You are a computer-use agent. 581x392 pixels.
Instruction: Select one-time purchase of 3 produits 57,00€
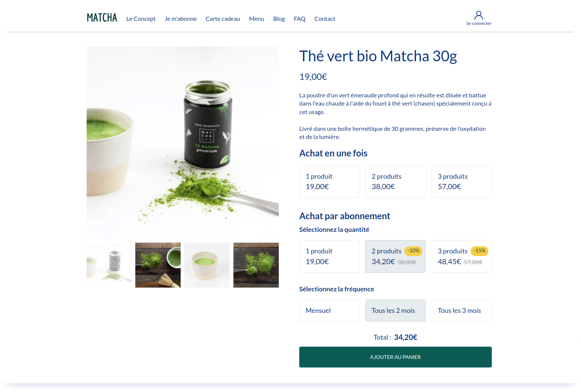pos(461,181)
